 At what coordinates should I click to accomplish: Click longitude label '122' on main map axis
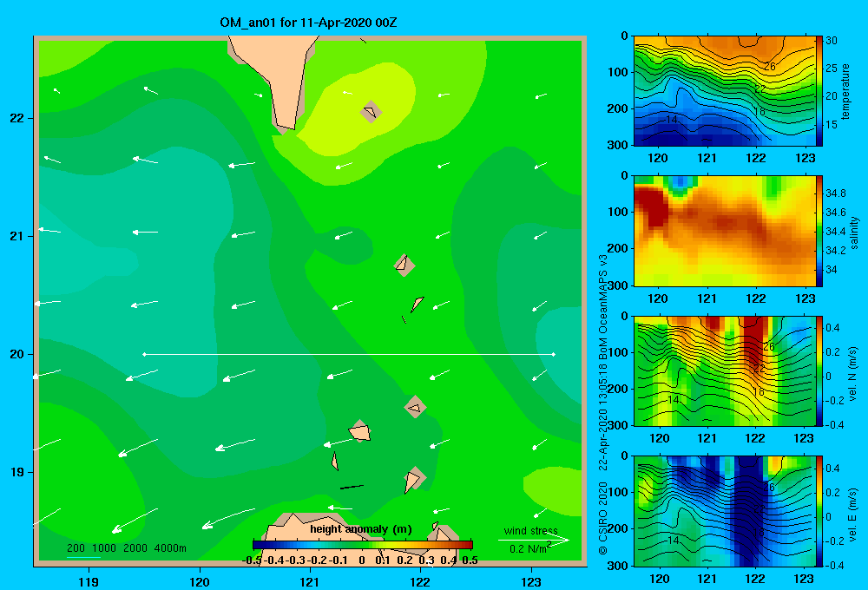(x=420, y=581)
